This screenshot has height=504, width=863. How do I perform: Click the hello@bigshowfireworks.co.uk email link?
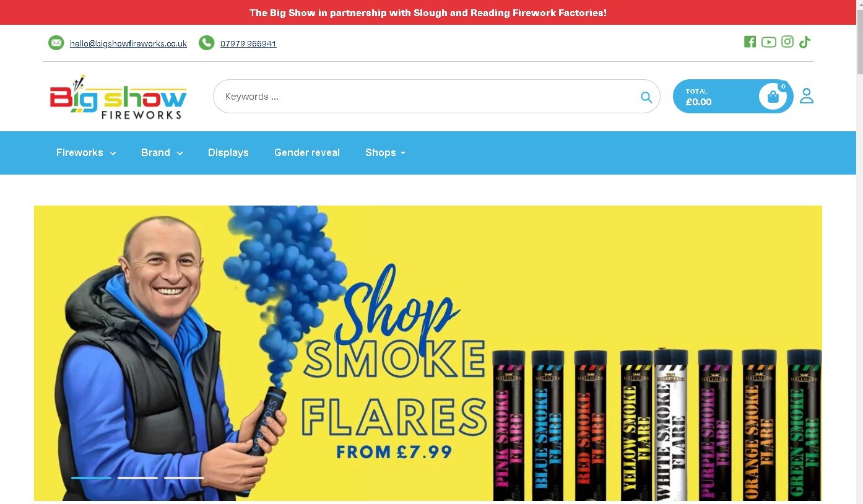click(128, 43)
